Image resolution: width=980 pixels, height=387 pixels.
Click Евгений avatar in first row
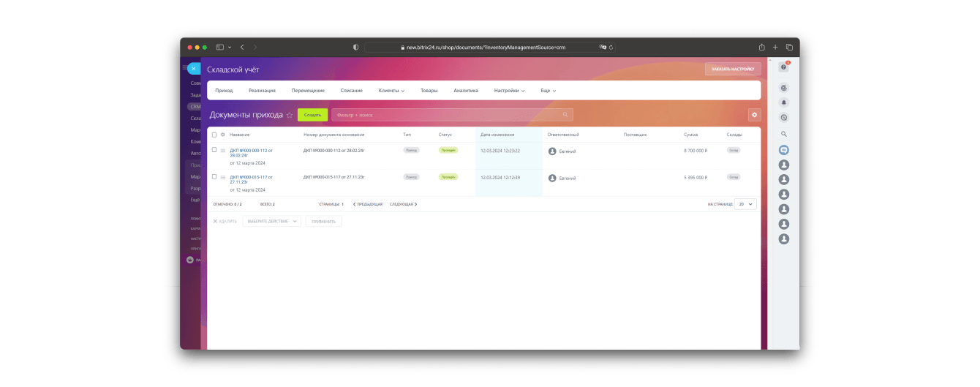[x=552, y=151]
